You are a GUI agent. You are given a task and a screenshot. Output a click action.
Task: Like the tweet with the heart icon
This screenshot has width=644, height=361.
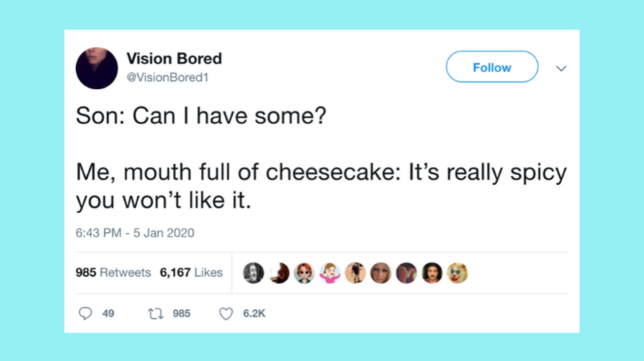226,314
